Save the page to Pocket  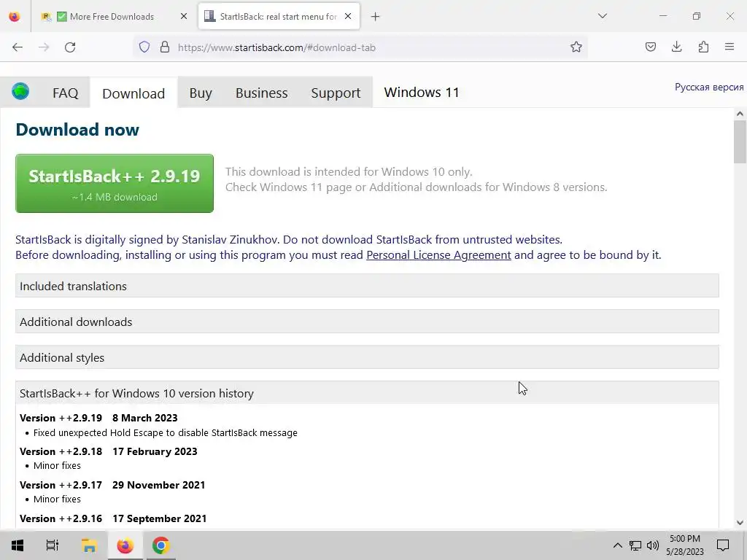pyautogui.click(x=650, y=47)
